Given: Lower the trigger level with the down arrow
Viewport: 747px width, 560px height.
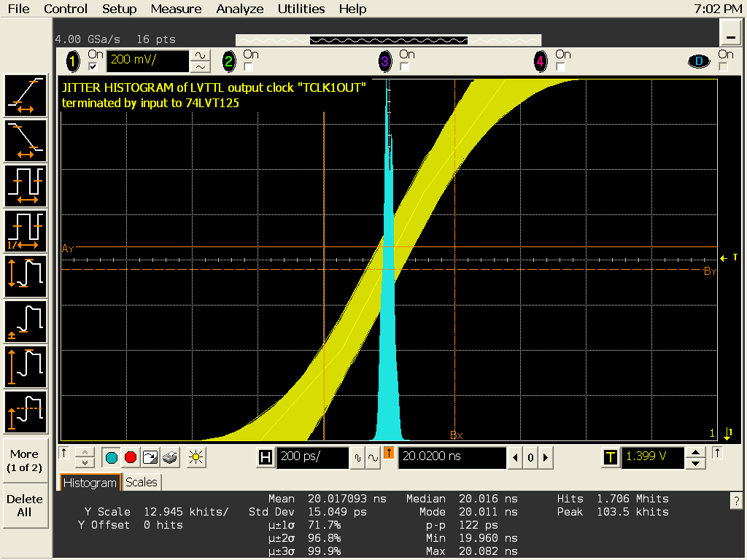Looking at the screenshot, I should point(695,463).
